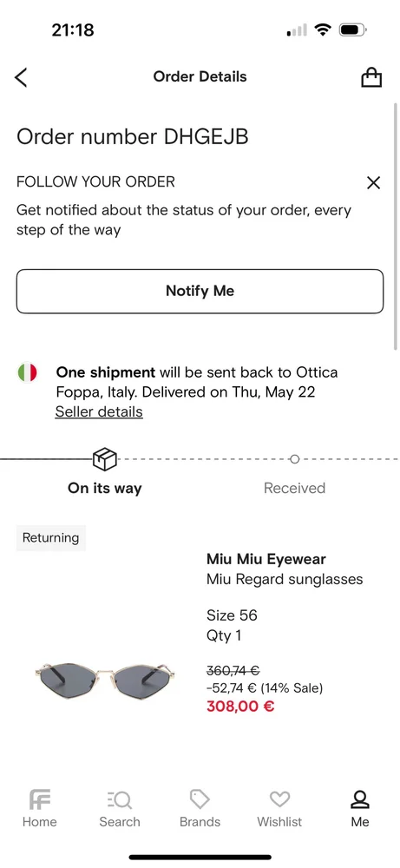Tap the Wi-Fi status bar icon

tap(322, 30)
